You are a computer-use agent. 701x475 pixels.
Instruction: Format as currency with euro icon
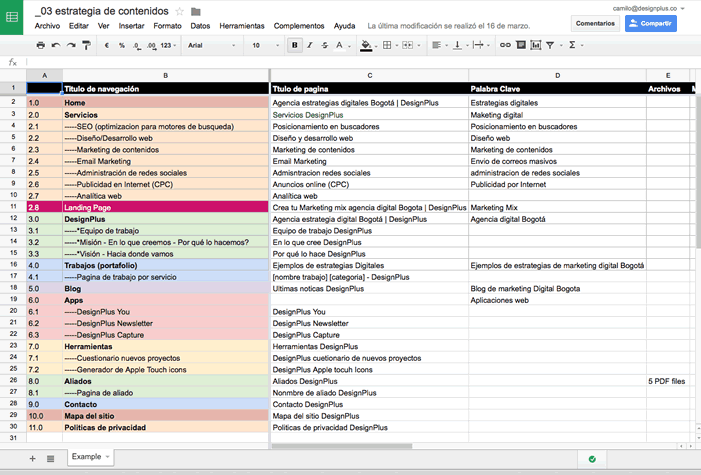click(x=107, y=45)
